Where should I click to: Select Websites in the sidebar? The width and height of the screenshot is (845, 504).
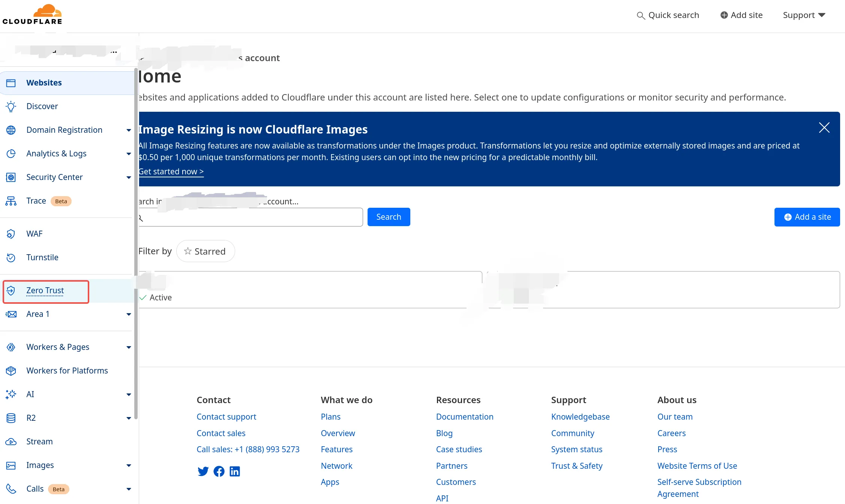[x=44, y=83]
